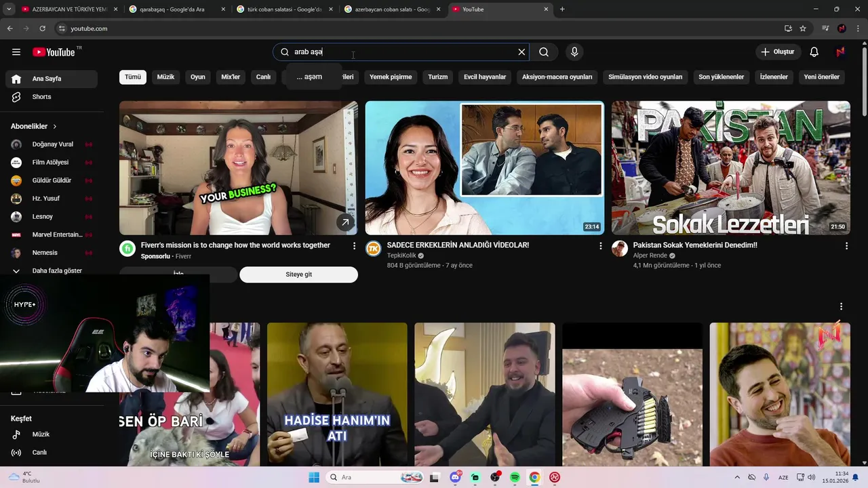Select the Yeni öneriler chip

[822, 77]
